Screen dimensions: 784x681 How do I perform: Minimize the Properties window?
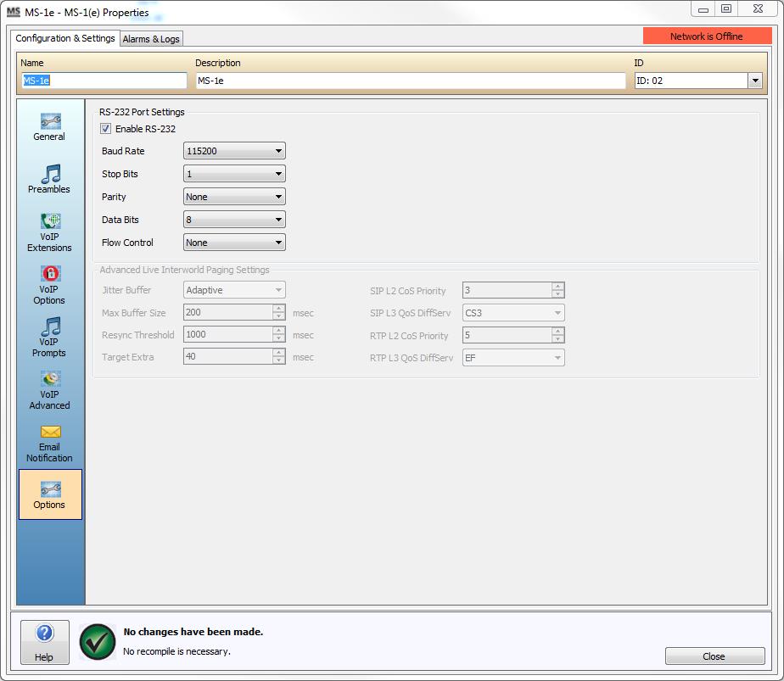tap(703, 9)
